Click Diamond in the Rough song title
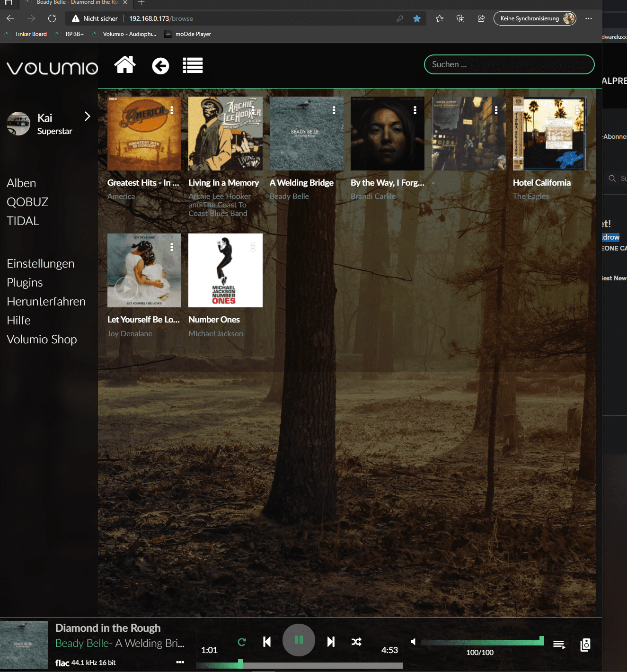The image size is (627, 672). pyautogui.click(x=108, y=628)
